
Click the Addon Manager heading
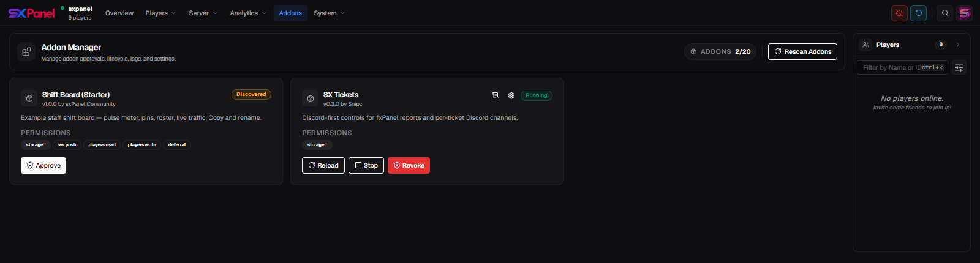coord(71,47)
